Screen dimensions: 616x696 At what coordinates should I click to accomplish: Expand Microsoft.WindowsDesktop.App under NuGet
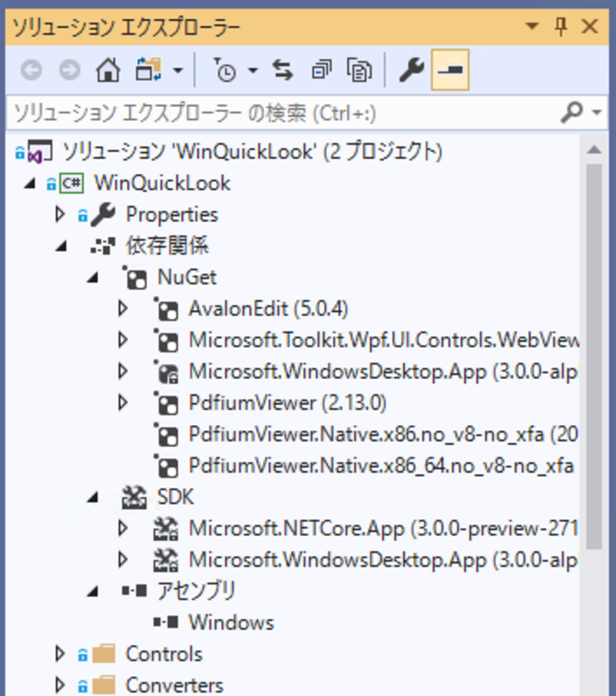coord(122,371)
